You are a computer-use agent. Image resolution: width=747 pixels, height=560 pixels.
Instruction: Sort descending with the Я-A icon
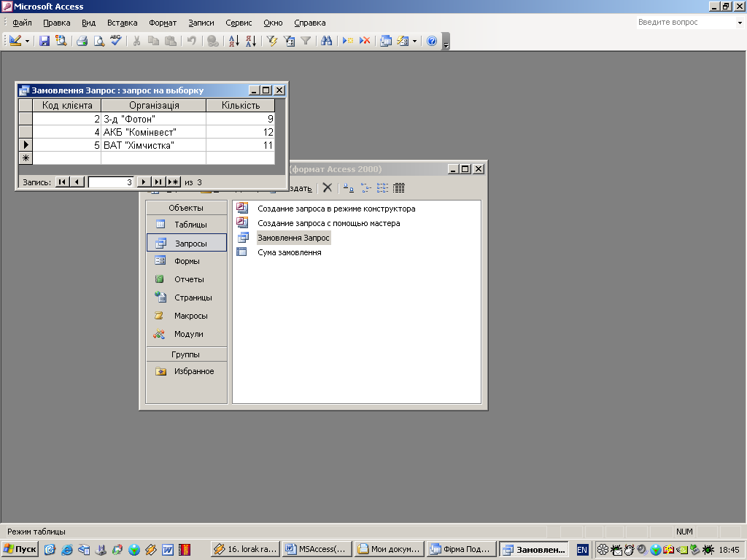pos(251,41)
